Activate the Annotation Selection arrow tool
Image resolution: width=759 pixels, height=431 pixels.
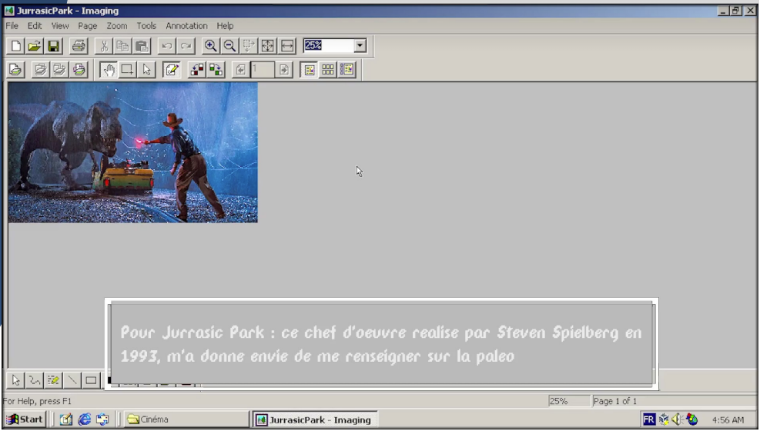click(146, 70)
